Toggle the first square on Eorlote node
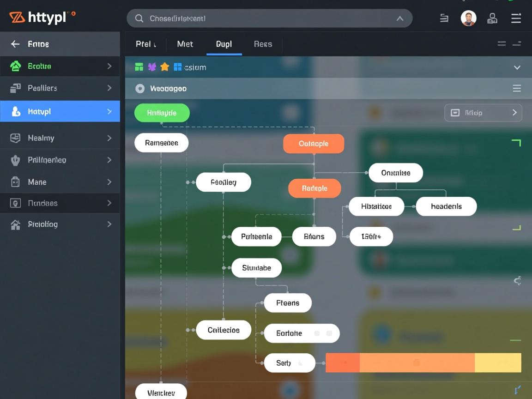 point(317,333)
